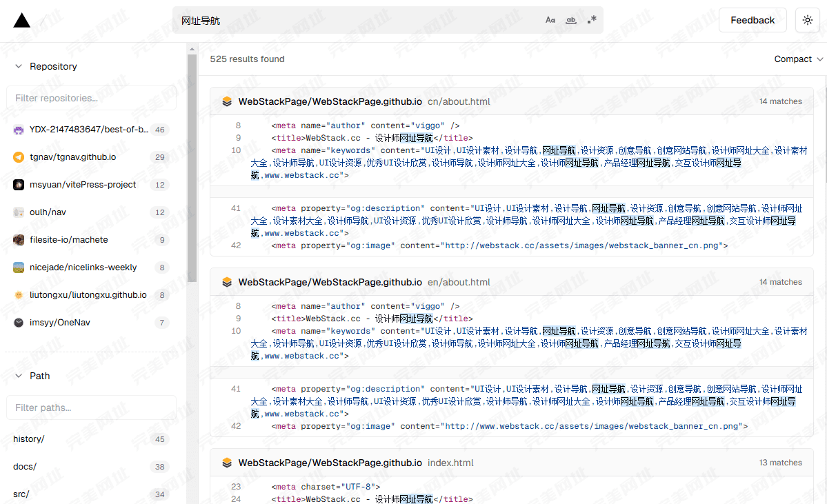The image size is (827, 504).
Task: Click the nicejade avatar icon
Action: tap(19, 268)
